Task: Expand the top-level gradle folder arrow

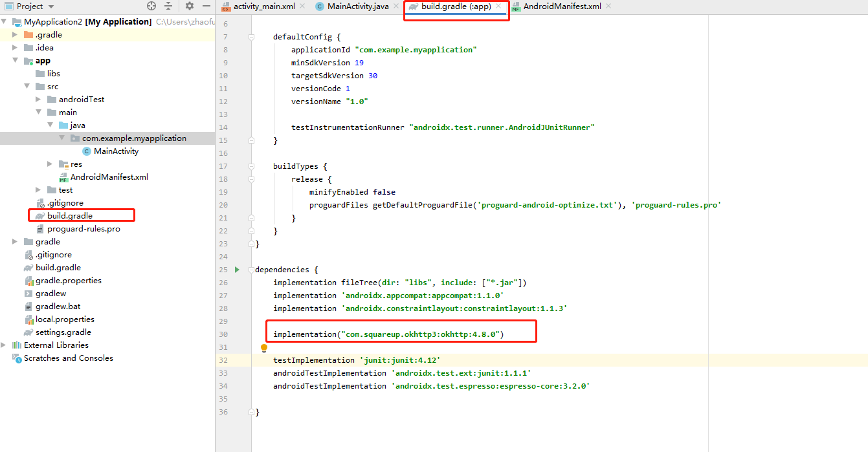Action: [16, 242]
